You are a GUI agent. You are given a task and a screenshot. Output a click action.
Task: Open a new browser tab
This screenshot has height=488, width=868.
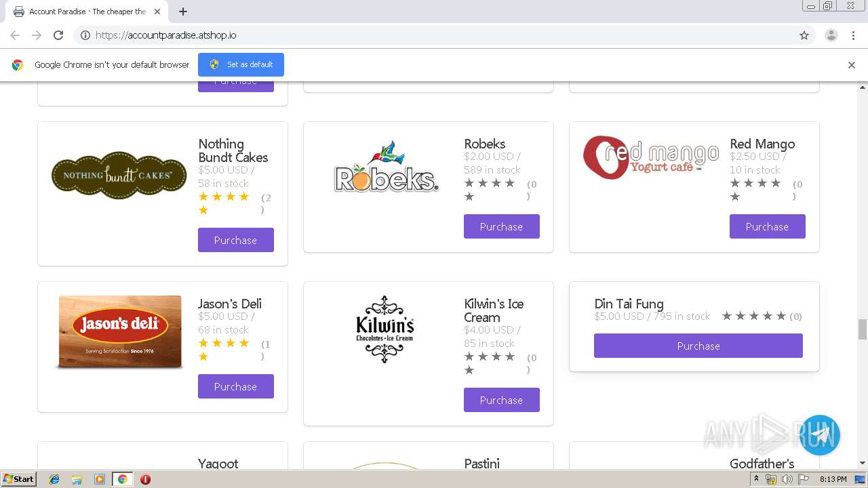pyautogui.click(x=183, y=12)
